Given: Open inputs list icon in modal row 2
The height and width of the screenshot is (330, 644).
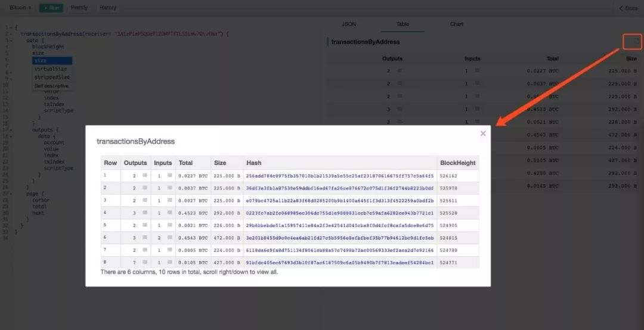Looking at the screenshot, I should [169, 188].
